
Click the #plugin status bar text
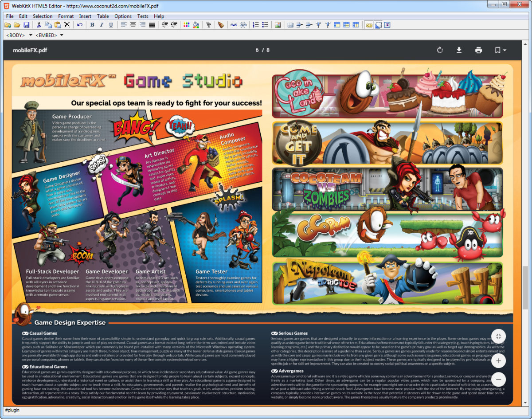[x=12, y=411]
